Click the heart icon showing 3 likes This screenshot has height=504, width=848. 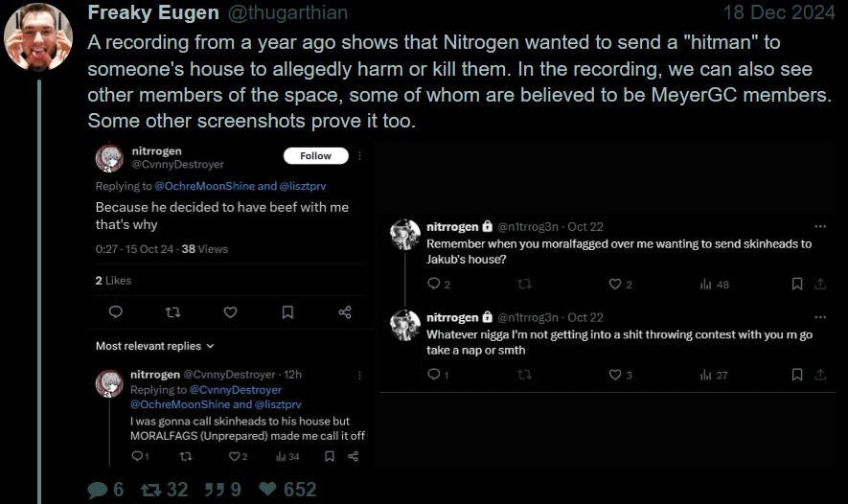click(x=615, y=375)
